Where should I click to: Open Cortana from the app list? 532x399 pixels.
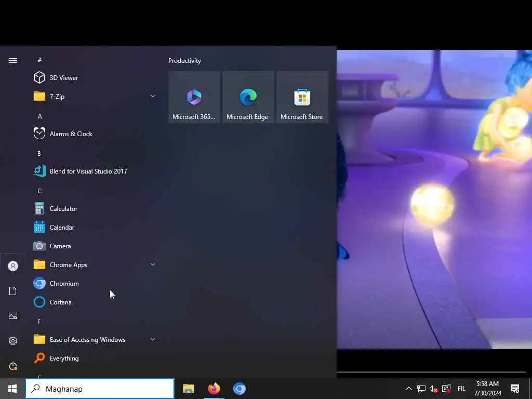(95, 302)
